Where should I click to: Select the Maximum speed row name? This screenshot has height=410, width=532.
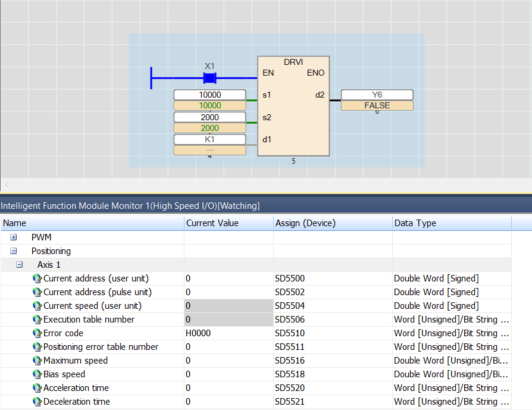[76, 361]
